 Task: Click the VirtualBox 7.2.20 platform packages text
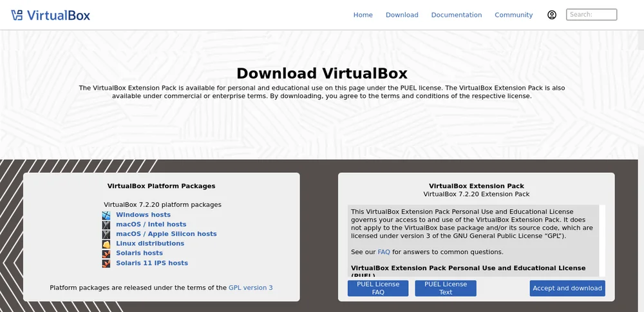click(163, 204)
